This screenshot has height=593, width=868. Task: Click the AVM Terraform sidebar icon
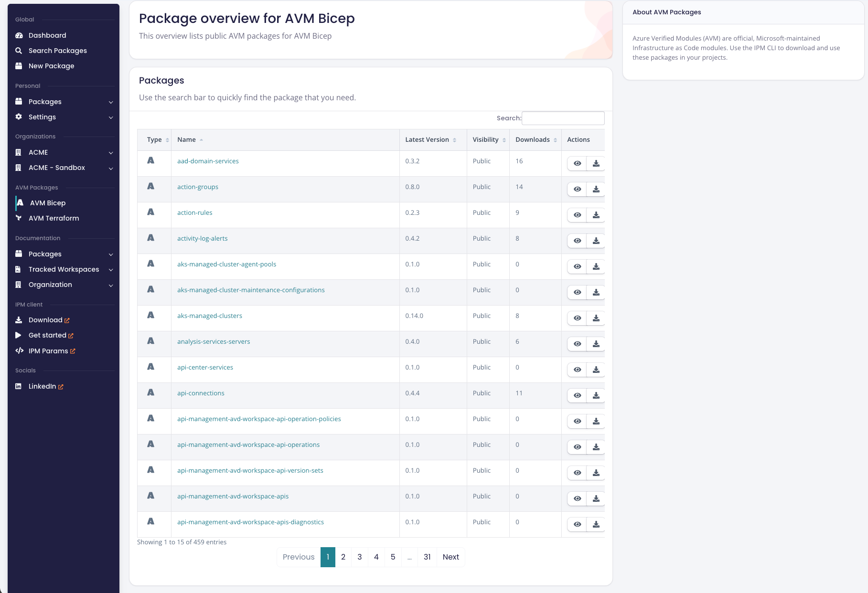tap(19, 218)
